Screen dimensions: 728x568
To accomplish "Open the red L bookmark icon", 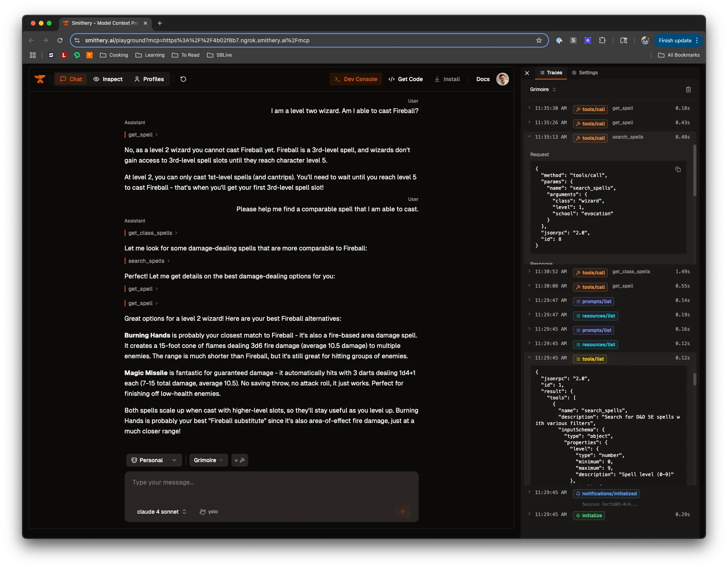I will click(x=64, y=55).
